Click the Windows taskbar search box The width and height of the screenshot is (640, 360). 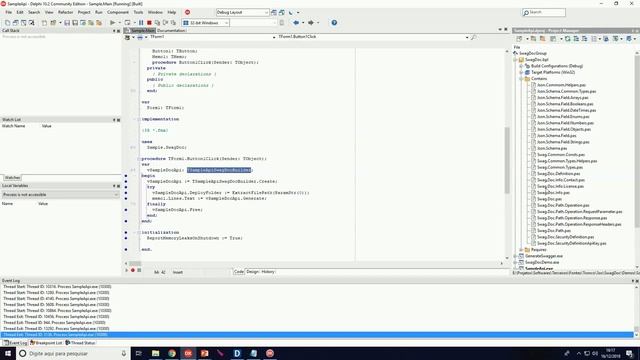click(x=73, y=353)
